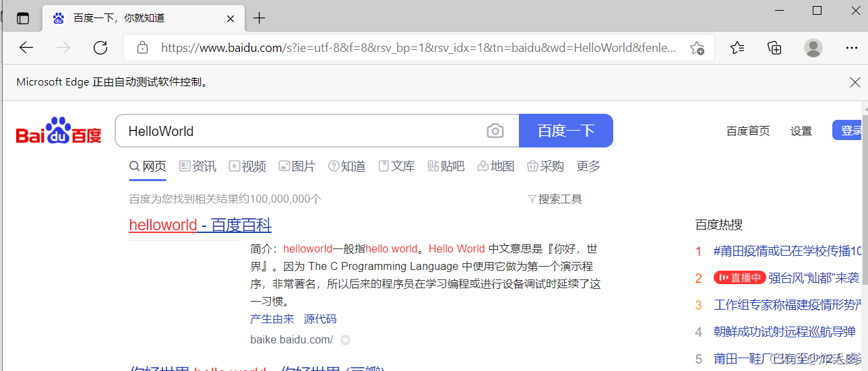Open 源代码 sublink
This screenshot has height=371, width=868.
[320, 319]
